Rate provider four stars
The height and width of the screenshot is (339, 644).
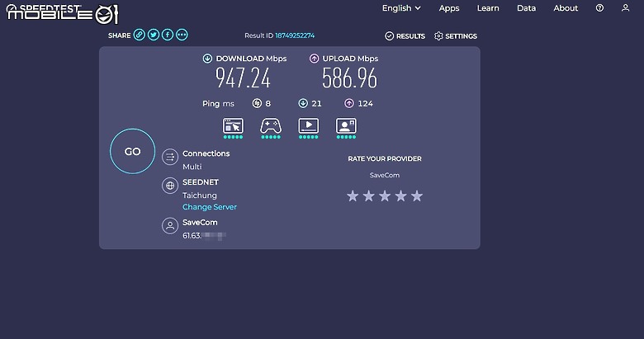pyautogui.click(x=401, y=195)
